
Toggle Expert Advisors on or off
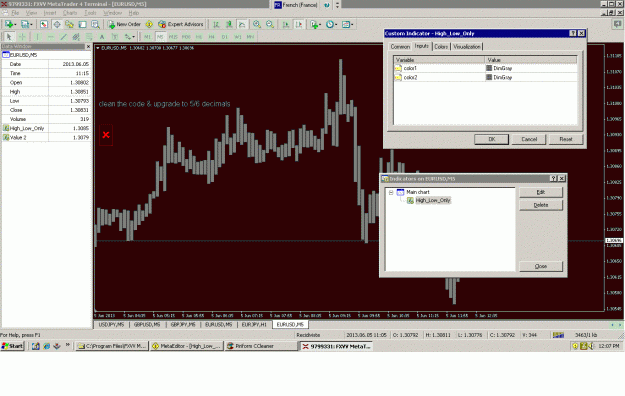[x=181, y=24]
